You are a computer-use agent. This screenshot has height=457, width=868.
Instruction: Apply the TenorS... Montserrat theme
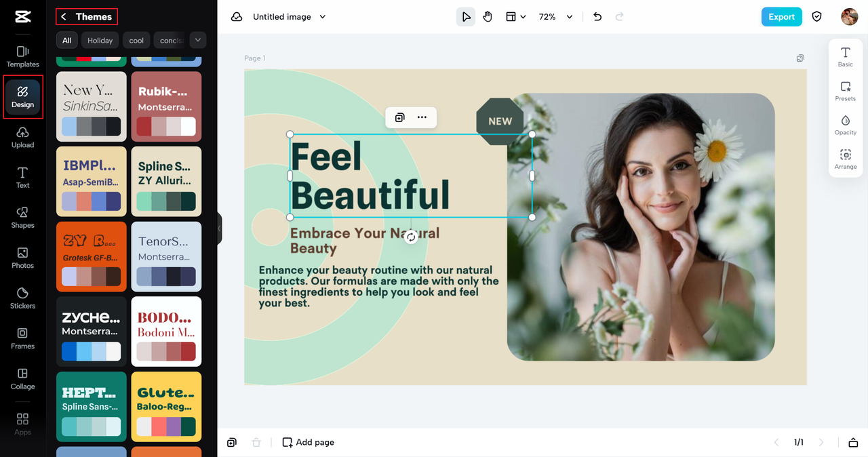[166, 256]
